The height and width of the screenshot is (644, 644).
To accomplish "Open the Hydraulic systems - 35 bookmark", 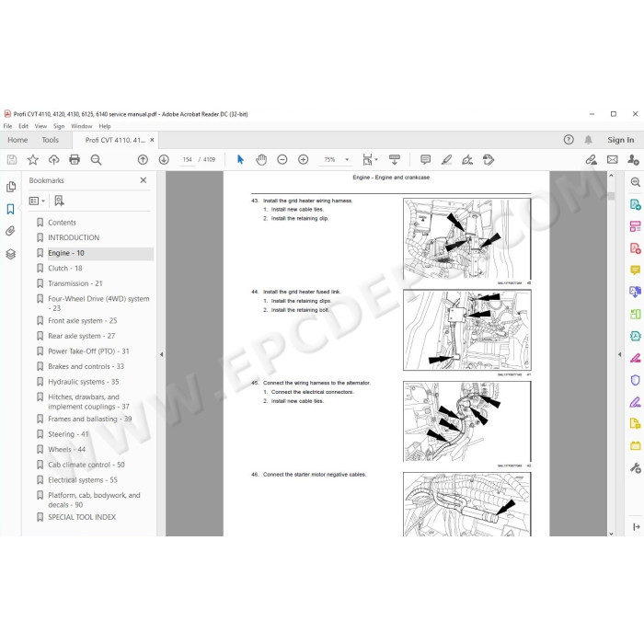I will [84, 382].
